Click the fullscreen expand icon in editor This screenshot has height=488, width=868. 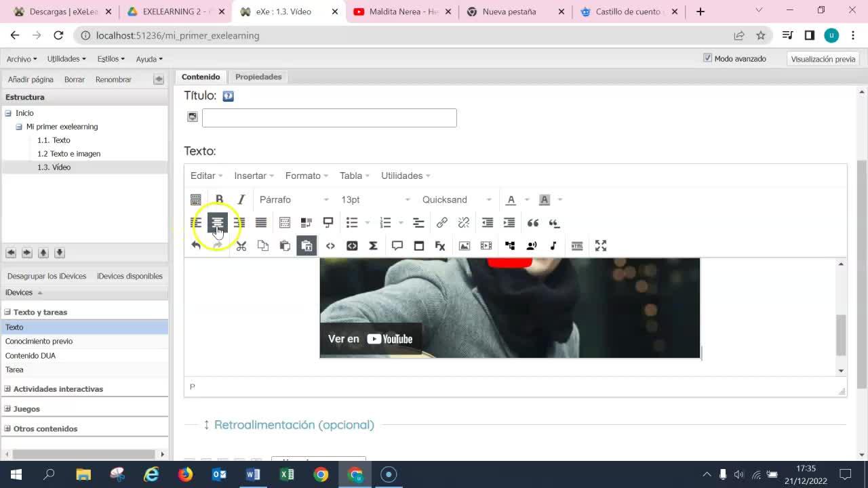pyautogui.click(x=601, y=245)
